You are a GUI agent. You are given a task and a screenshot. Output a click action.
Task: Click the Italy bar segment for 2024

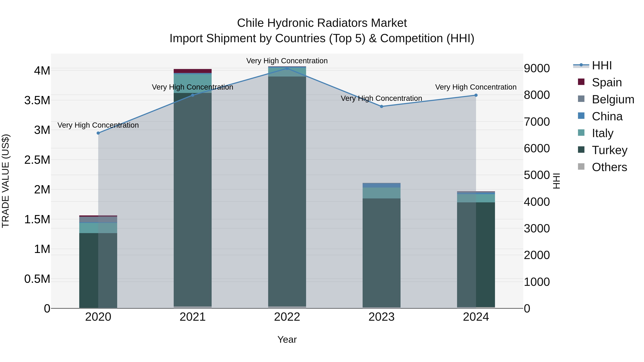click(476, 198)
